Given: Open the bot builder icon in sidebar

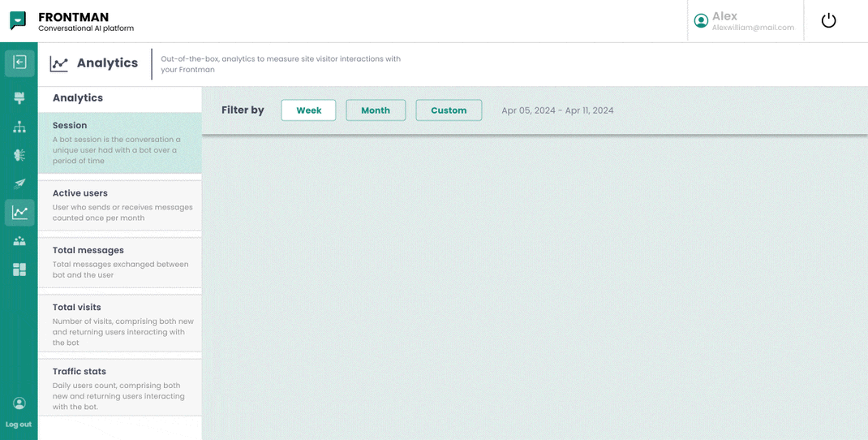Looking at the screenshot, I should 19,98.
